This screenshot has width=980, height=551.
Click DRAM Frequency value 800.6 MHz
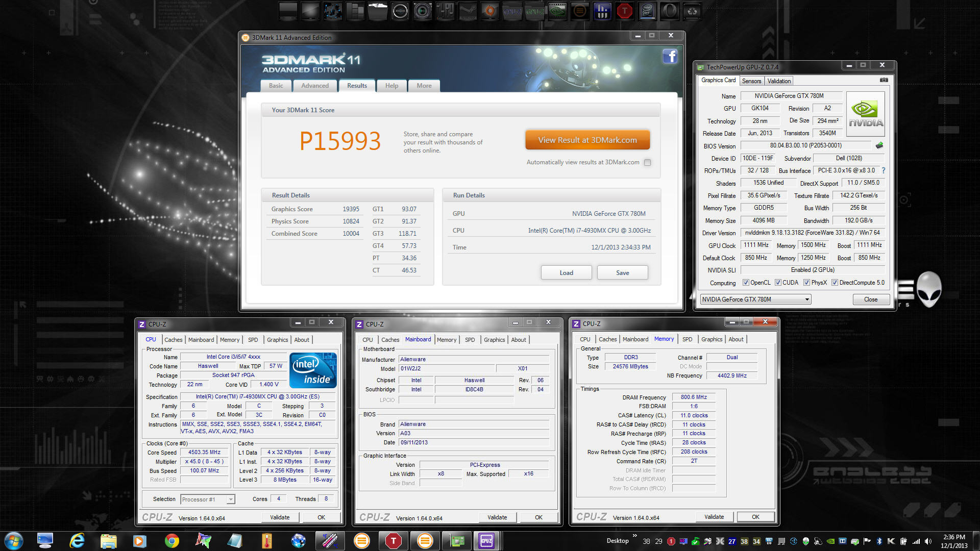coord(694,397)
